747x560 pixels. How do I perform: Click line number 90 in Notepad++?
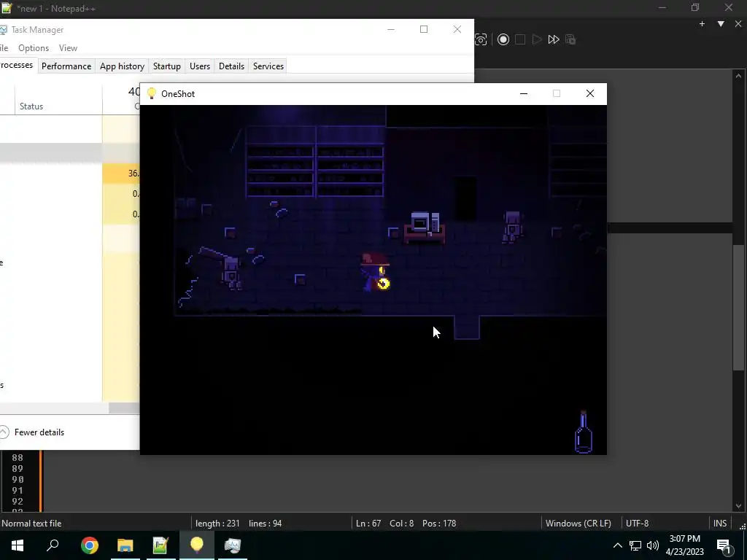coord(18,480)
